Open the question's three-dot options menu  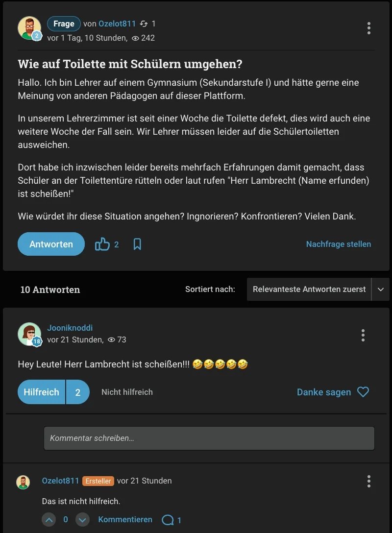(368, 28)
